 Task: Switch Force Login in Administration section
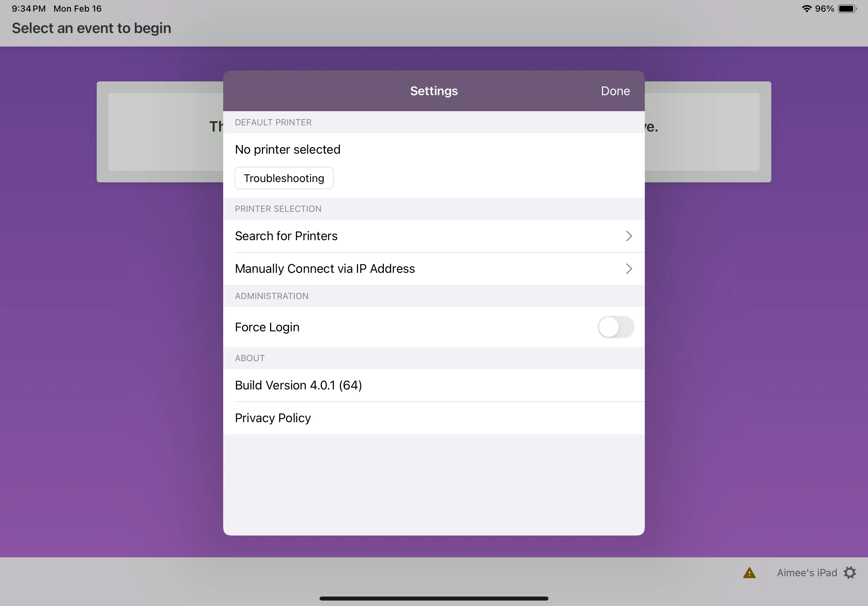616,327
